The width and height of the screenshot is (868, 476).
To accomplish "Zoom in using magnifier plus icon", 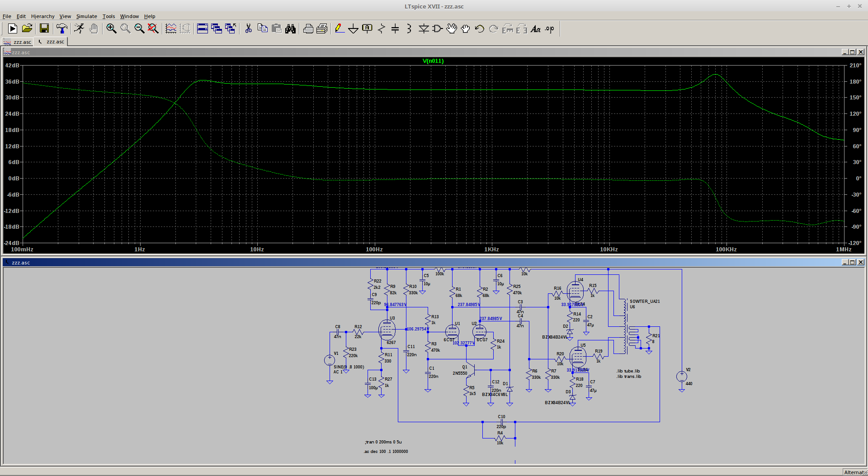I will pos(111,28).
